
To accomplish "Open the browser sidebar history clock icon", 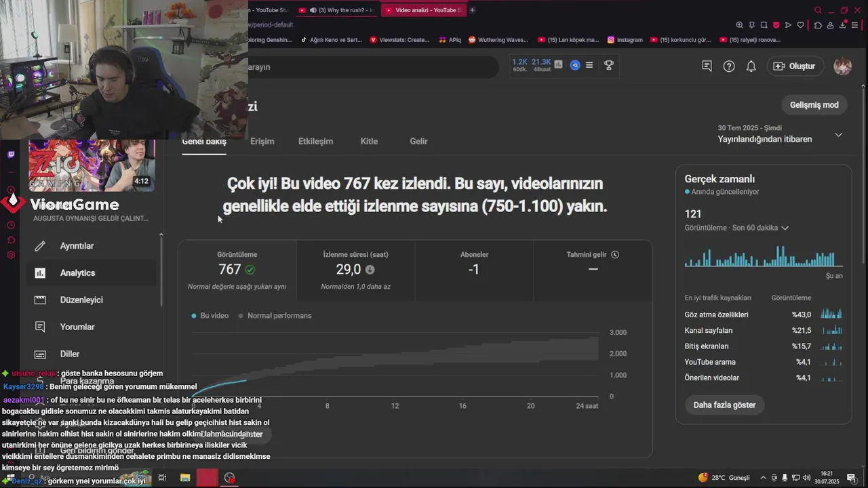I will [11, 225].
